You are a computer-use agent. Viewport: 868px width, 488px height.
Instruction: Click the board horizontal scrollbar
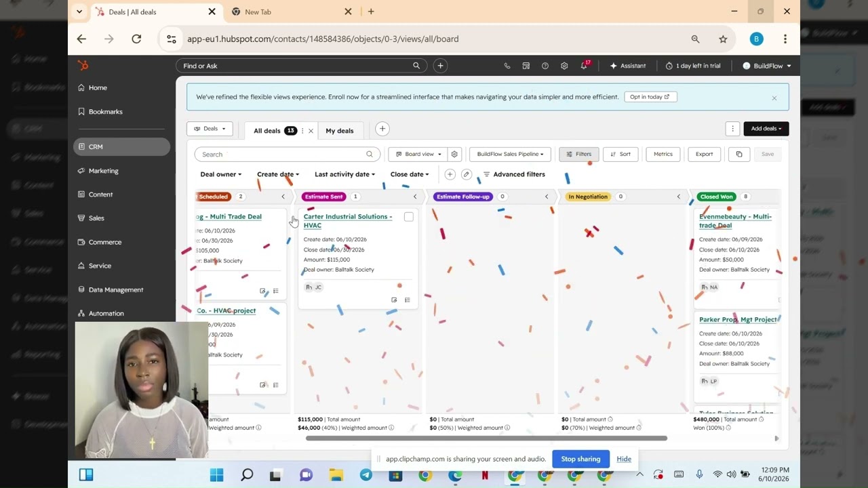pyautogui.click(x=486, y=438)
